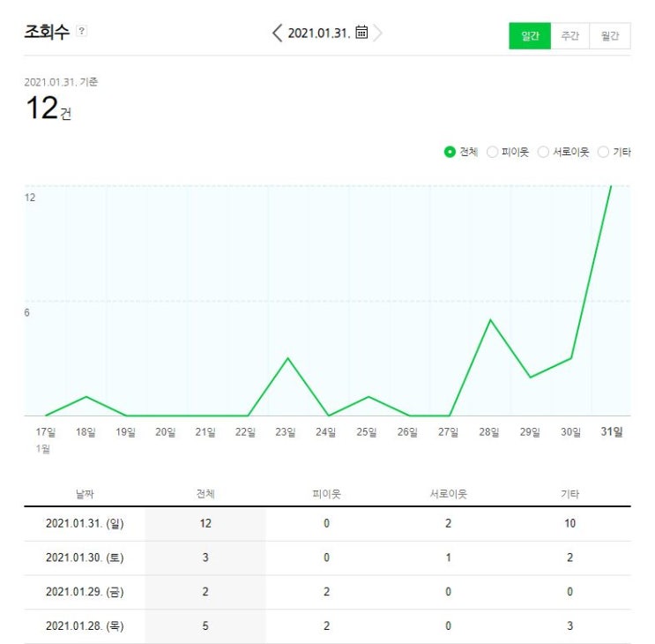Click the 30일 label on chart axis
The width and height of the screenshot is (655, 644).
(570, 431)
